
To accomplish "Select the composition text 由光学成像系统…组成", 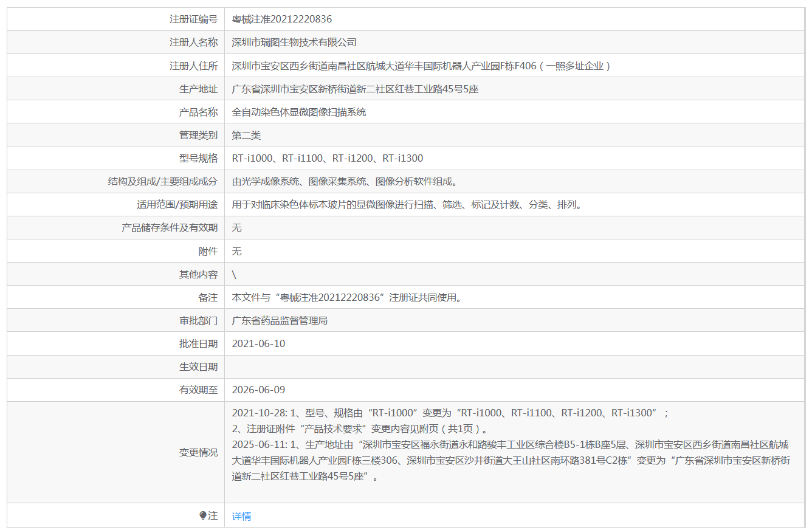I will pos(345,181).
